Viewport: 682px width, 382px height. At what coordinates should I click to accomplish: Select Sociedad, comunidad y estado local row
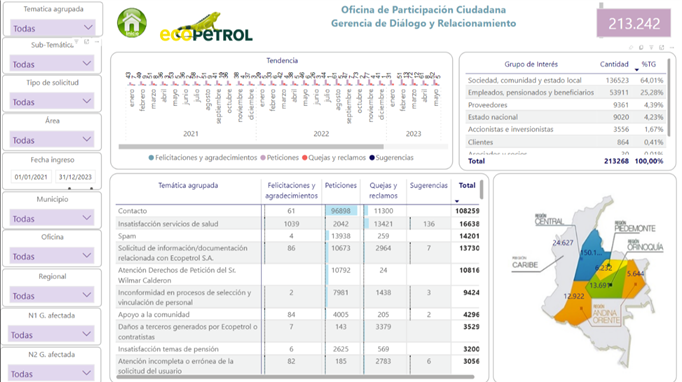pos(565,80)
